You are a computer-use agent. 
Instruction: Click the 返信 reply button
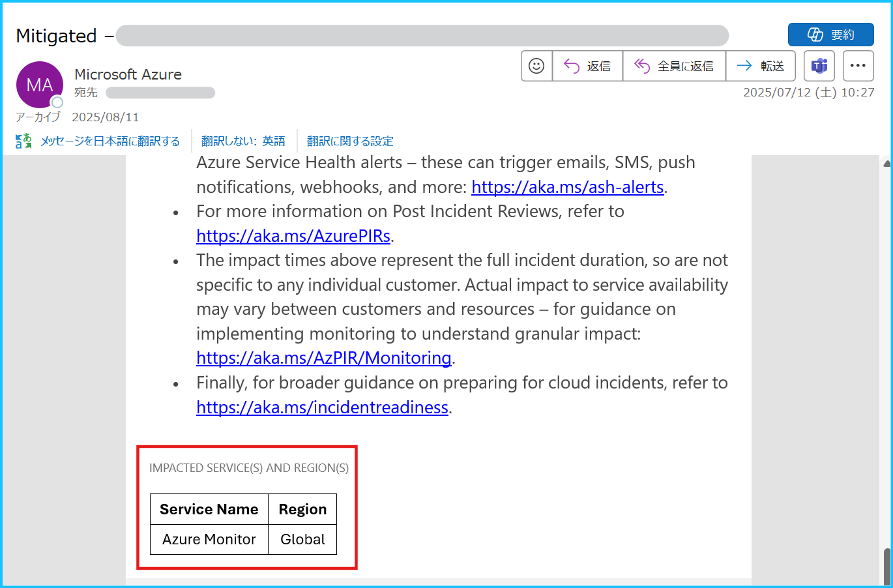(x=587, y=66)
